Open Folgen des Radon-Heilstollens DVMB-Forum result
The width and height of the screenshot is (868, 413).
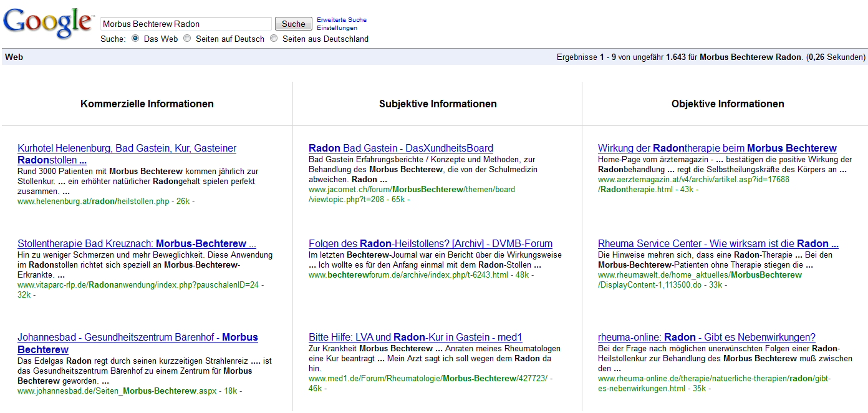[430, 243]
